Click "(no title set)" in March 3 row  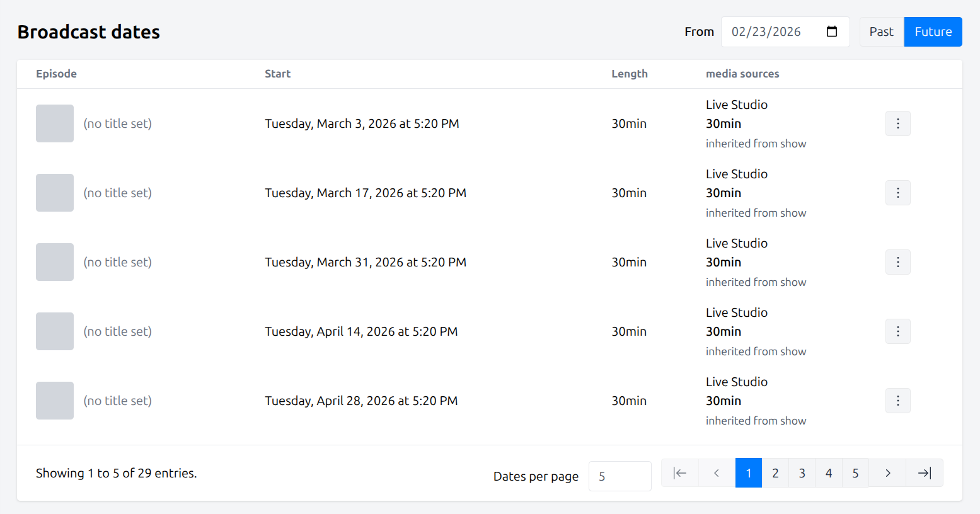(x=118, y=124)
